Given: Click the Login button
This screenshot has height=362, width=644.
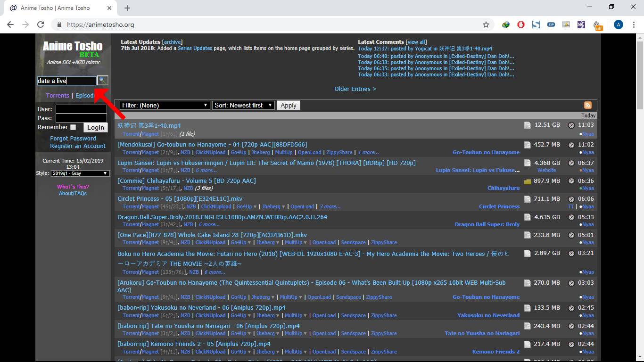Looking at the screenshot, I should click(x=96, y=127).
